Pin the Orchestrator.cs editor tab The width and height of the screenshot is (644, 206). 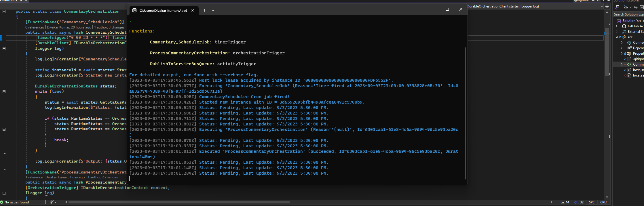[21, 1]
